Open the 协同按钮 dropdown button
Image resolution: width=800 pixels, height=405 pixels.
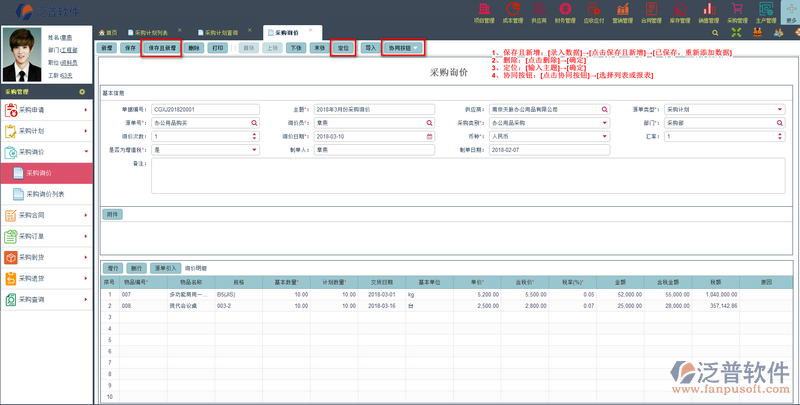pyautogui.click(x=402, y=48)
